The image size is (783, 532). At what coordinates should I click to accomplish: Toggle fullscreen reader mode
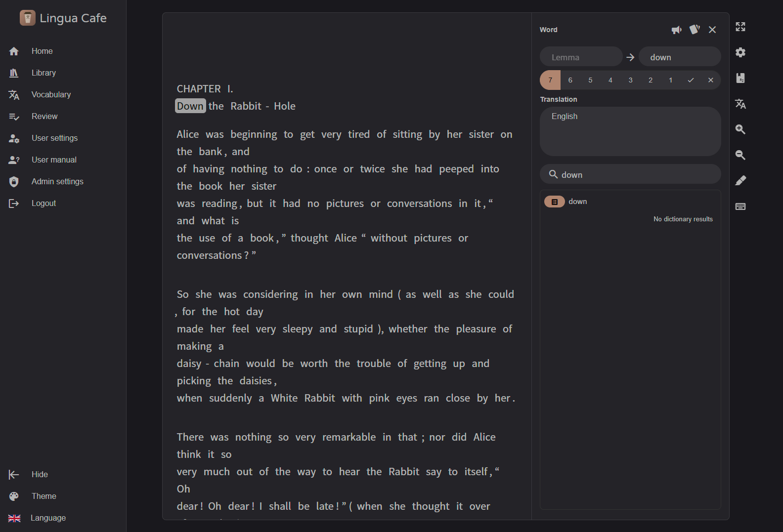click(x=740, y=27)
